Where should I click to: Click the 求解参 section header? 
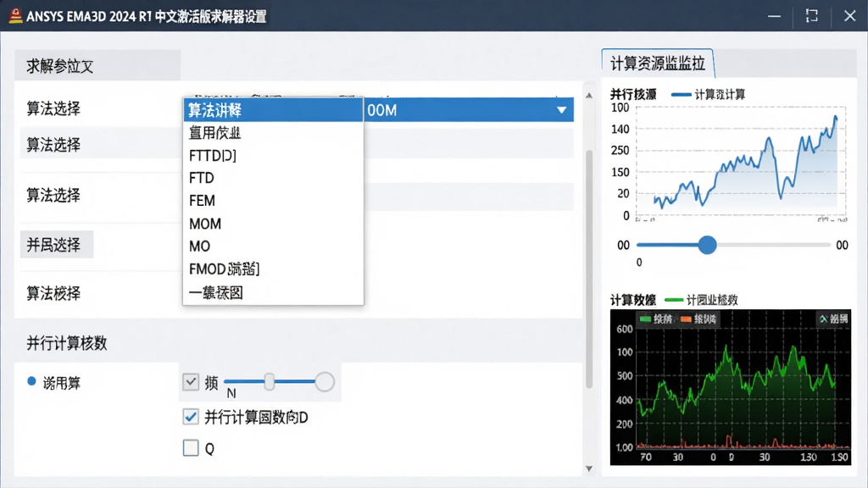(x=97, y=66)
